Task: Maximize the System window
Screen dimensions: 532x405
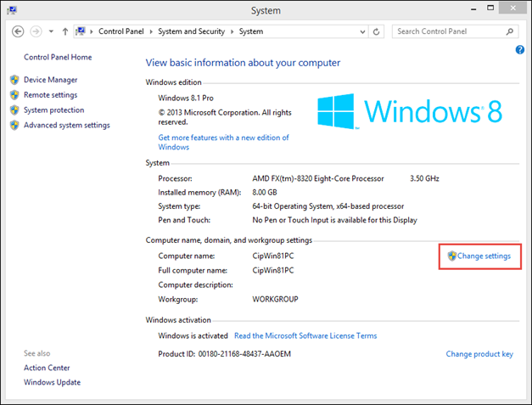Action: tap(490, 8)
